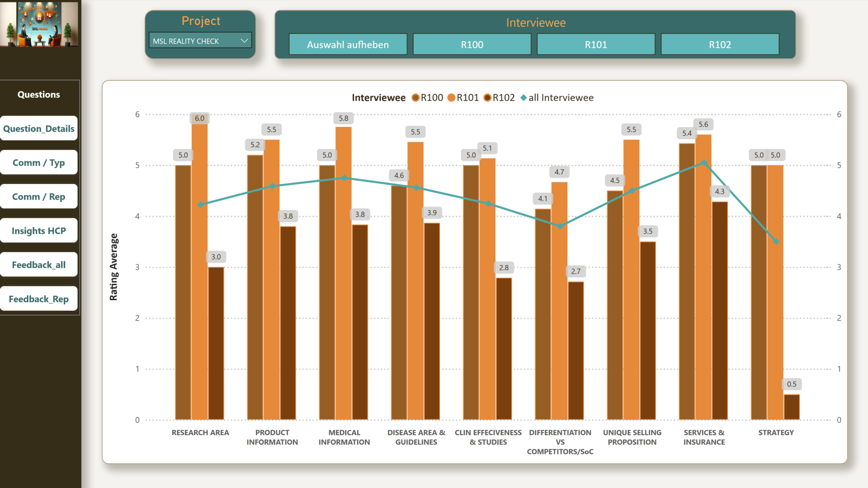Click the Rating Average axis title
Image resolution: width=868 pixels, height=488 pixels.
(x=113, y=267)
